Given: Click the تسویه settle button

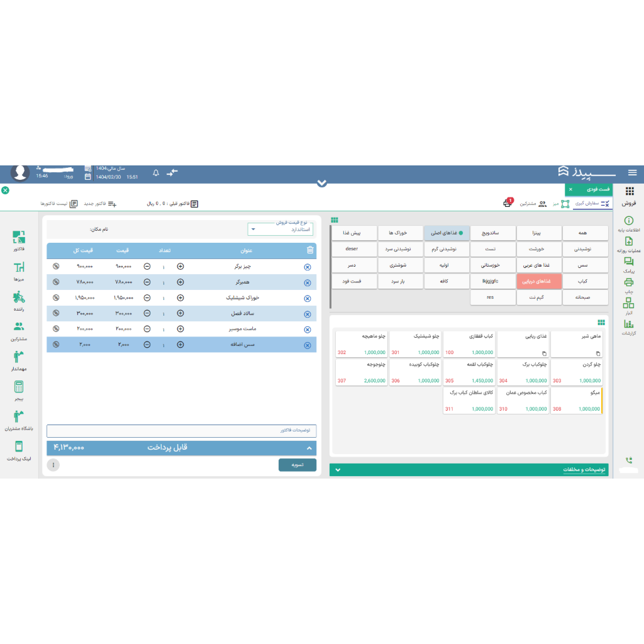Looking at the screenshot, I should pyautogui.click(x=297, y=465).
